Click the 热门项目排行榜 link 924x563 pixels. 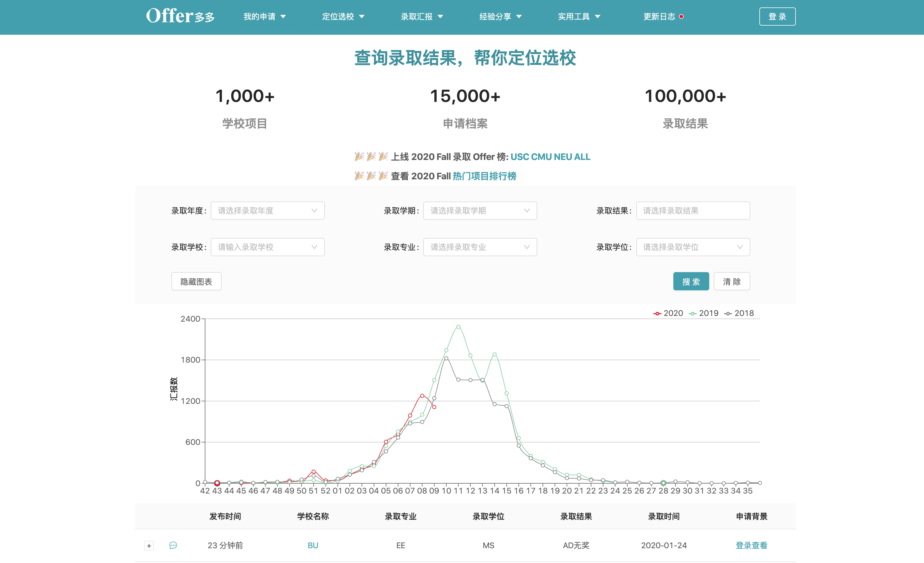click(x=484, y=176)
